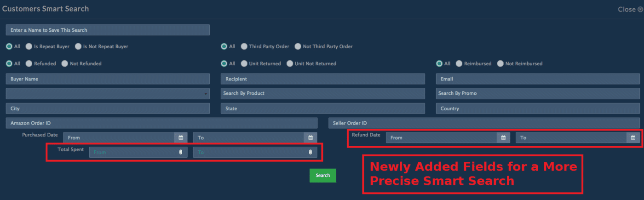
Task: Click the green Search button
Action: click(x=323, y=175)
